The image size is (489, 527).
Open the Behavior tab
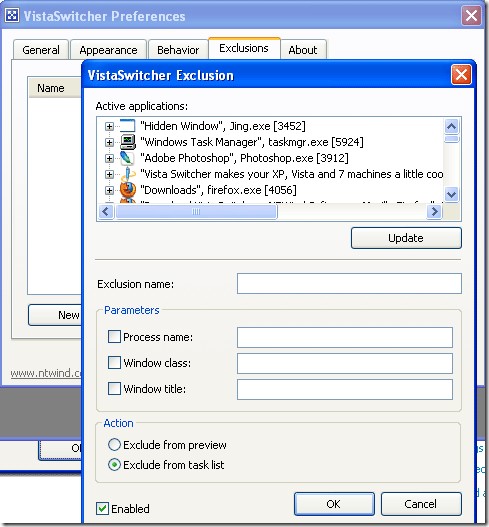178,50
